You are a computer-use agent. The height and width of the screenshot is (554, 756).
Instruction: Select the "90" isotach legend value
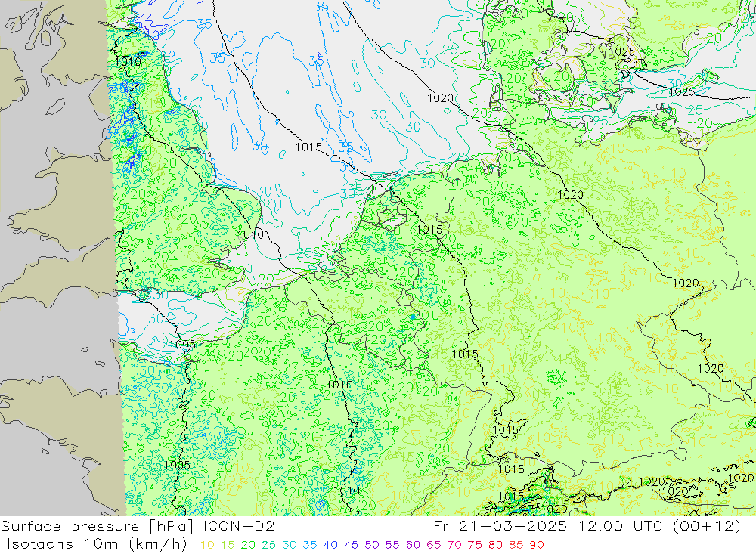(x=537, y=545)
